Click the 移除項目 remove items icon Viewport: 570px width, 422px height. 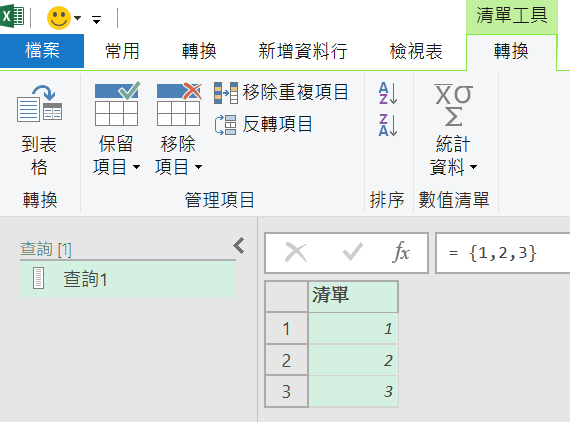tap(178, 104)
